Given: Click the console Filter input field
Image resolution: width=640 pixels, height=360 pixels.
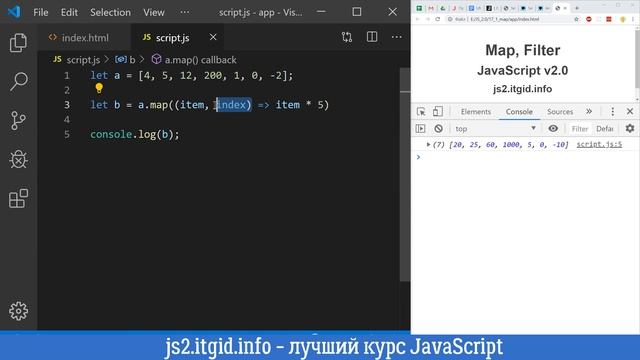Looking at the screenshot, I should tap(579, 129).
